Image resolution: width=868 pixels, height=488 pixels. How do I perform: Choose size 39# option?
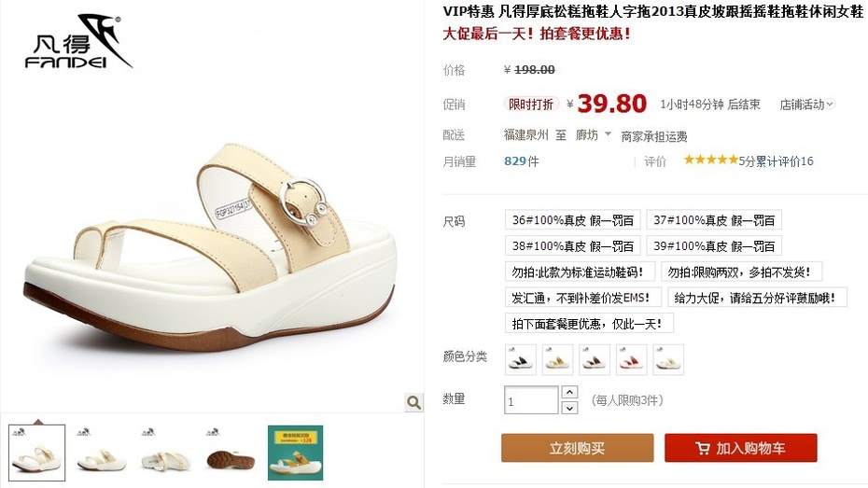pos(714,245)
